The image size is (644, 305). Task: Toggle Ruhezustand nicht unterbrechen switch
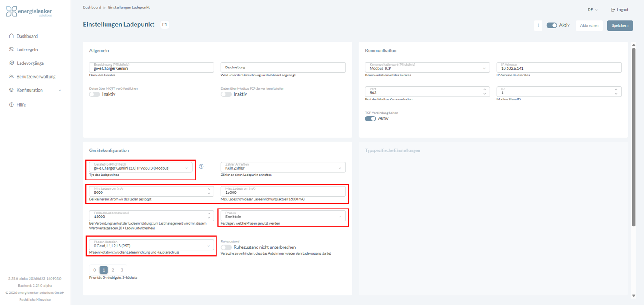[226, 247]
